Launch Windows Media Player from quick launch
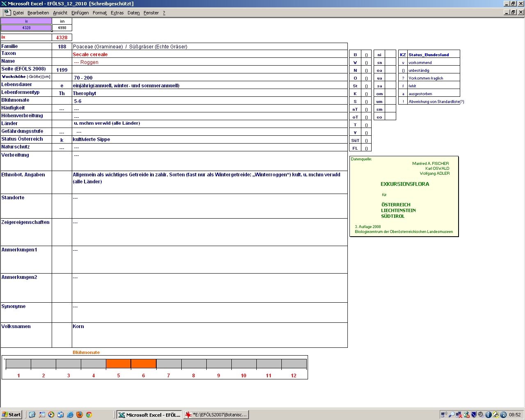 tap(51, 415)
